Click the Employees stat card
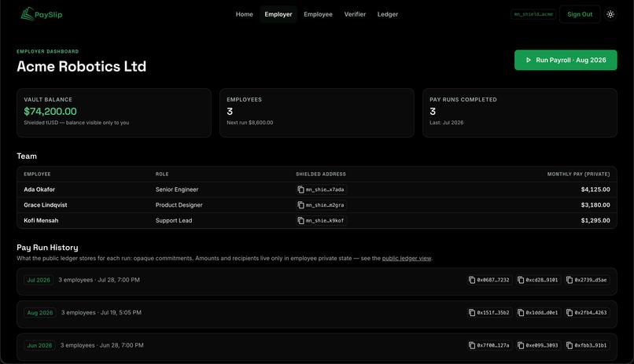The height and width of the screenshot is (364, 634). (316, 112)
